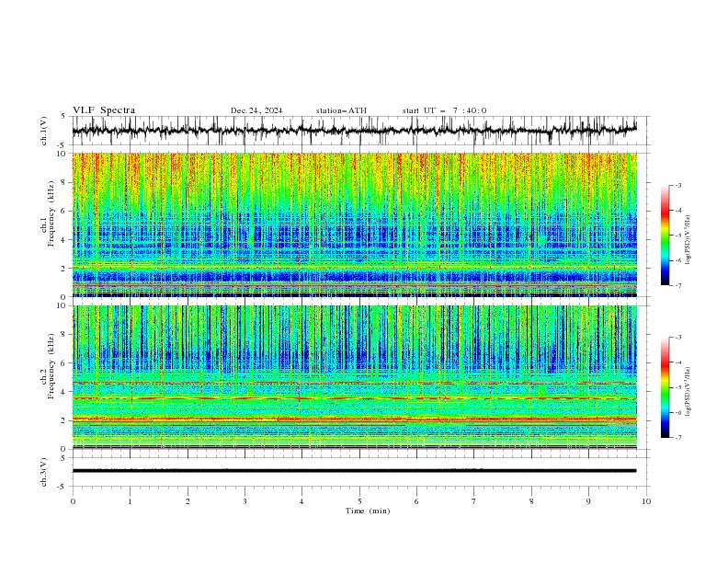Image resolution: width=728 pixels, height=563 pixels.
Task: Click time axis tick label "3"
Action: click(x=245, y=501)
